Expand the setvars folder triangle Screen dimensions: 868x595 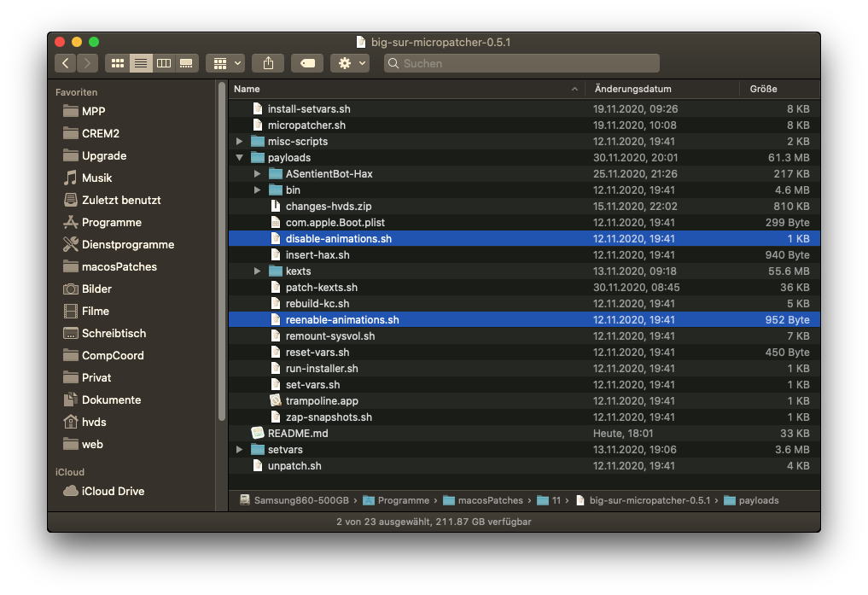pyautogui.click(x=240, y=449)
